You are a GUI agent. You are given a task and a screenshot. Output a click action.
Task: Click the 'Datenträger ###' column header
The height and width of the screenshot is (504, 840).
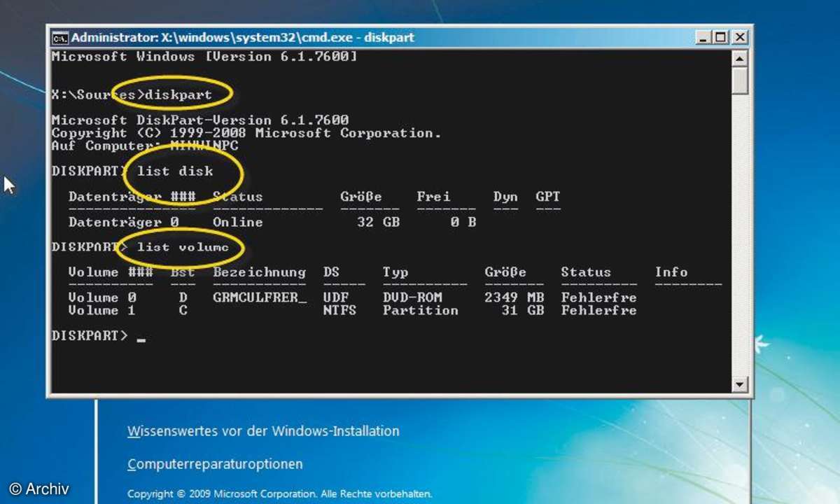pyautogui.click(x=132, y=197)
